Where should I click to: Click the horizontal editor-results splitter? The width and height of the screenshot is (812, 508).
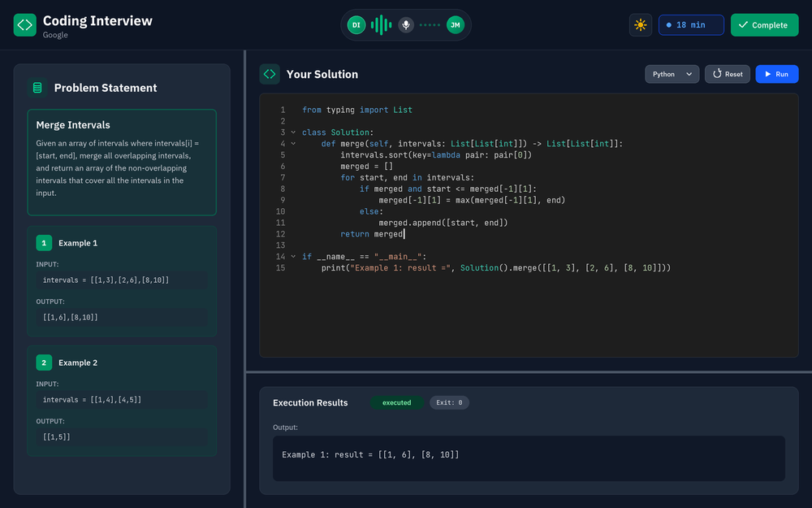[529, 371]
